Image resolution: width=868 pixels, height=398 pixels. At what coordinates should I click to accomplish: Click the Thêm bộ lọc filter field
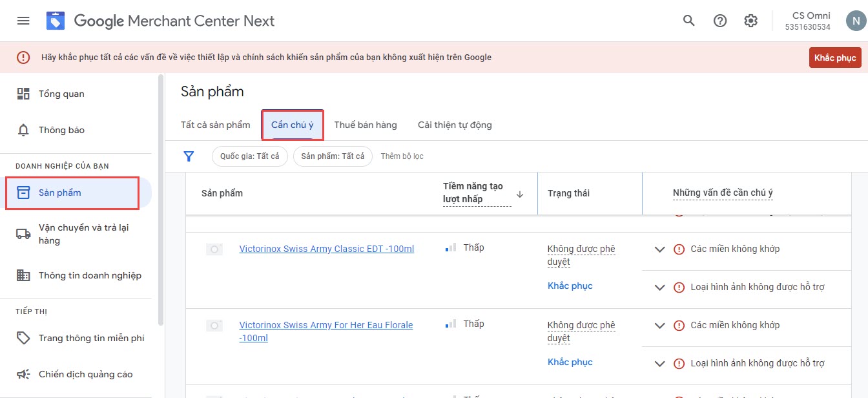[x=402, y=156]
